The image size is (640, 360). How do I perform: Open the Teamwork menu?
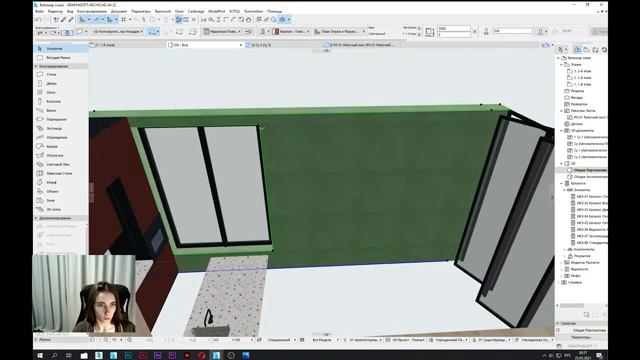(163, 11)
